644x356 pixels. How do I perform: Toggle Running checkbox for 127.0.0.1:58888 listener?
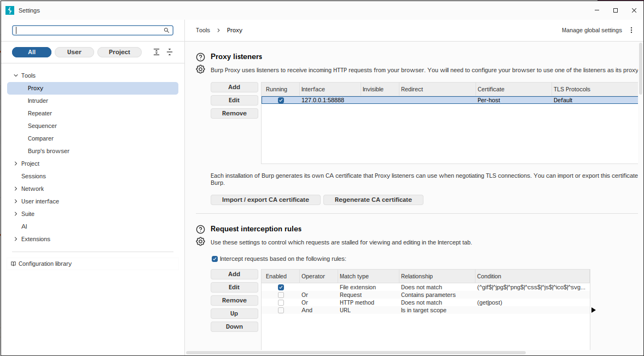click(x=281, y=100)
